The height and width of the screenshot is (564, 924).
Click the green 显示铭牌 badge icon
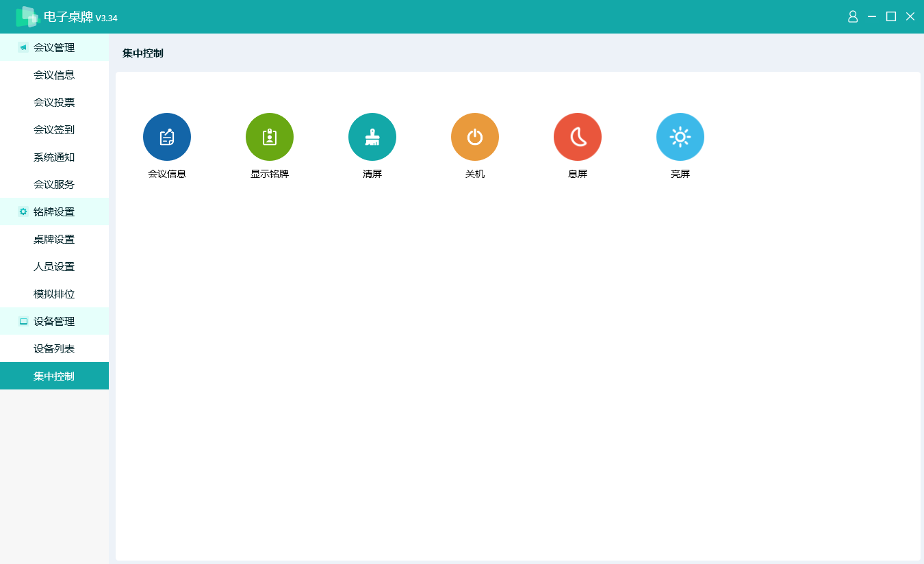[x=270, y=137]
